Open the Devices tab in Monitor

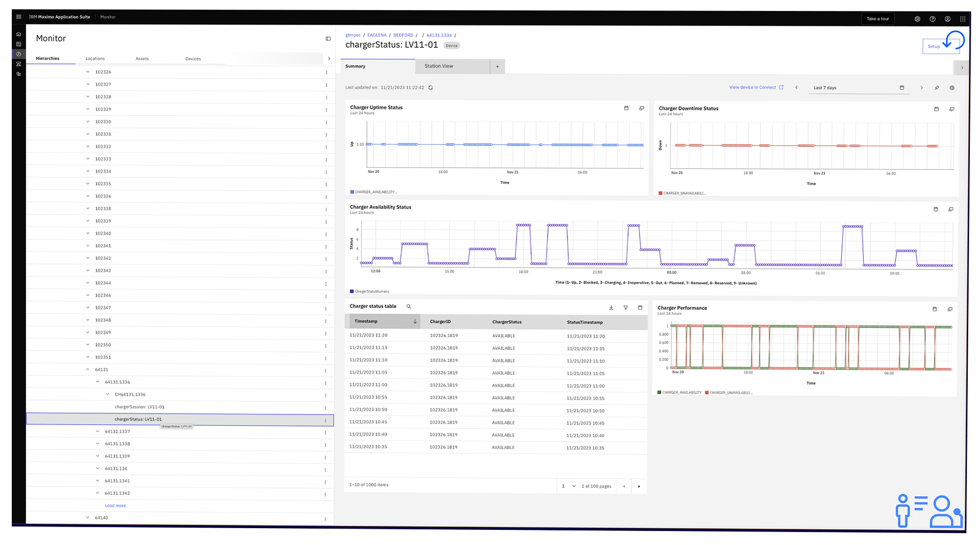pyautogui.click(x=193, y=59)
